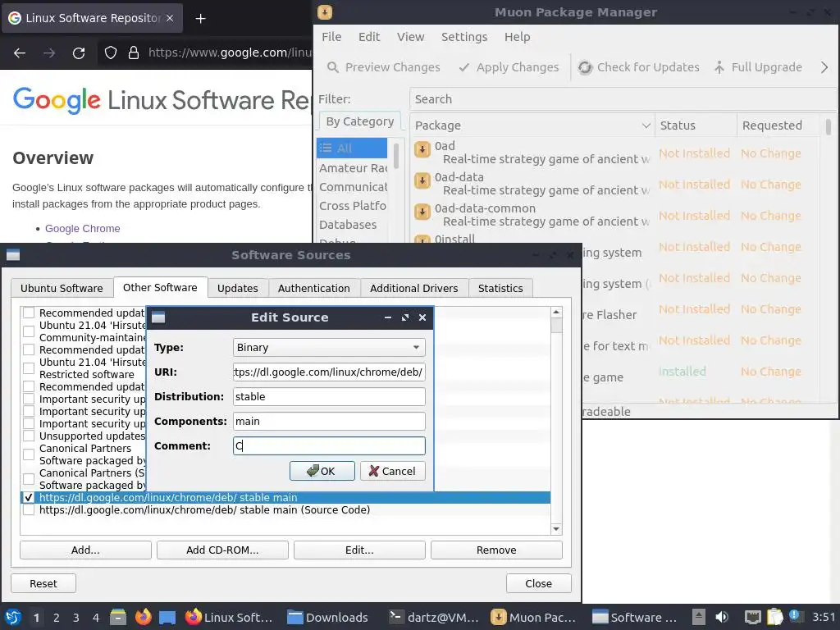
Task: Click the 0ad package icon
Action: (422, 149)
